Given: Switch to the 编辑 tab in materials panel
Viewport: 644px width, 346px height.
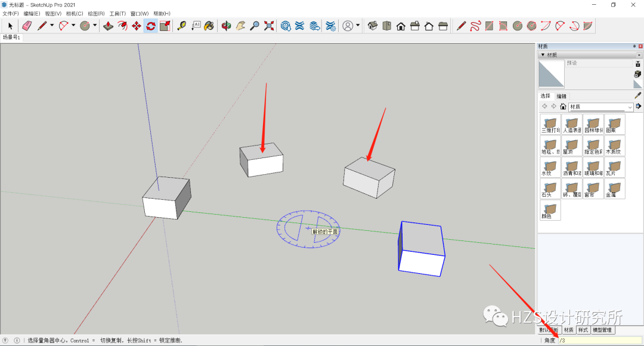Looking at the screenshot, I should 561,95.
